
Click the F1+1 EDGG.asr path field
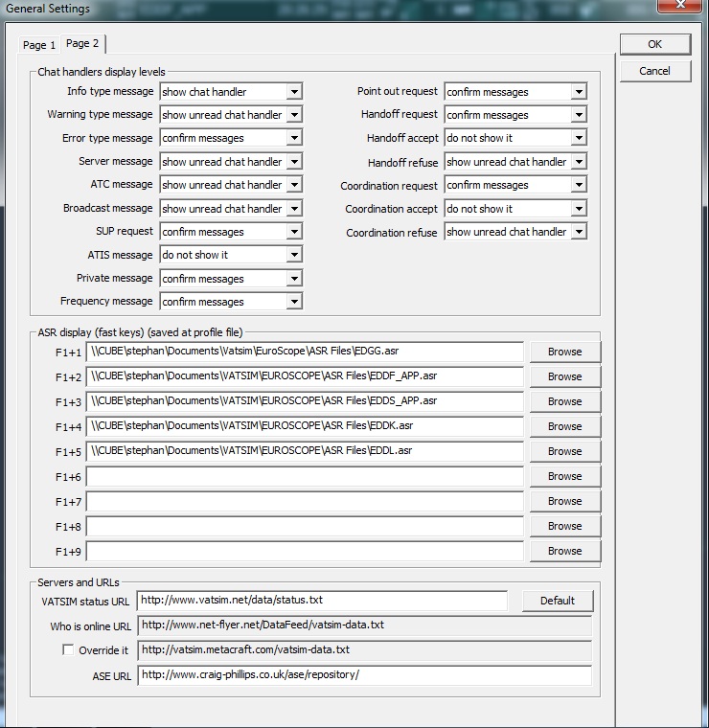point(305,352)
